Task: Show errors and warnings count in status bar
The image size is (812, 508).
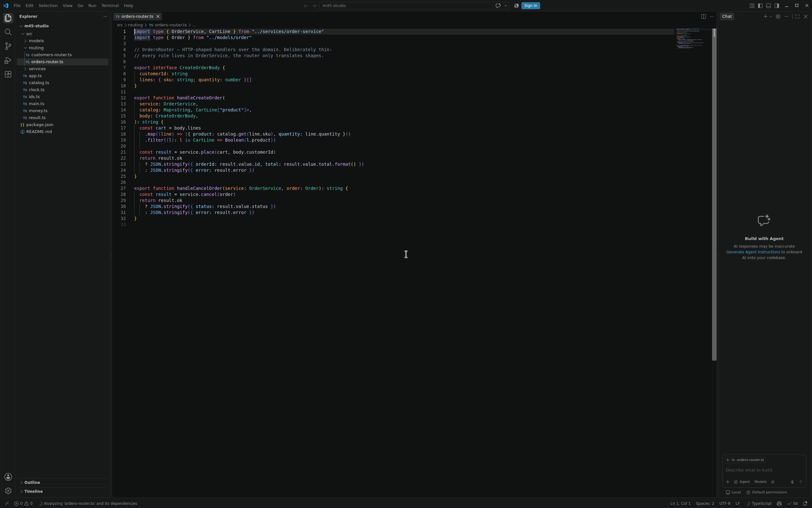Action: [x=23, y=503]
